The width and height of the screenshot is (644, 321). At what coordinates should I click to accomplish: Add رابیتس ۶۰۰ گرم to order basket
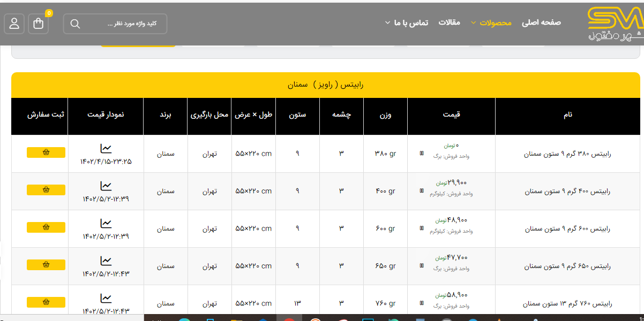coord(46,227)
